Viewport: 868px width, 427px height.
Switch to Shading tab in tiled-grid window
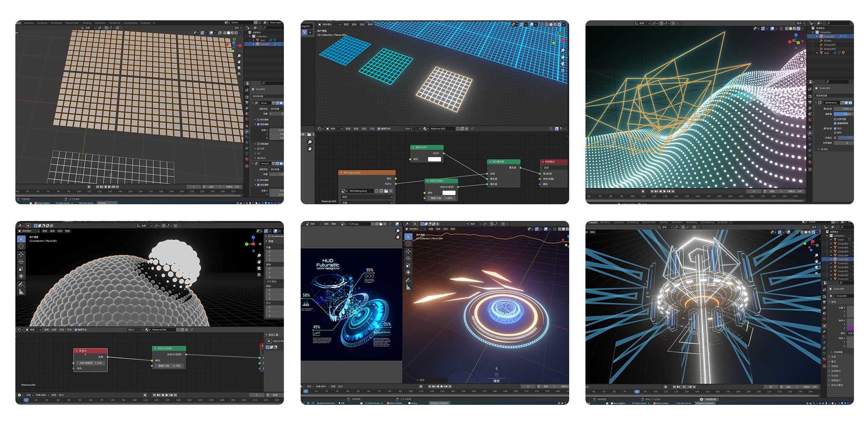click(x=87, y=23)
